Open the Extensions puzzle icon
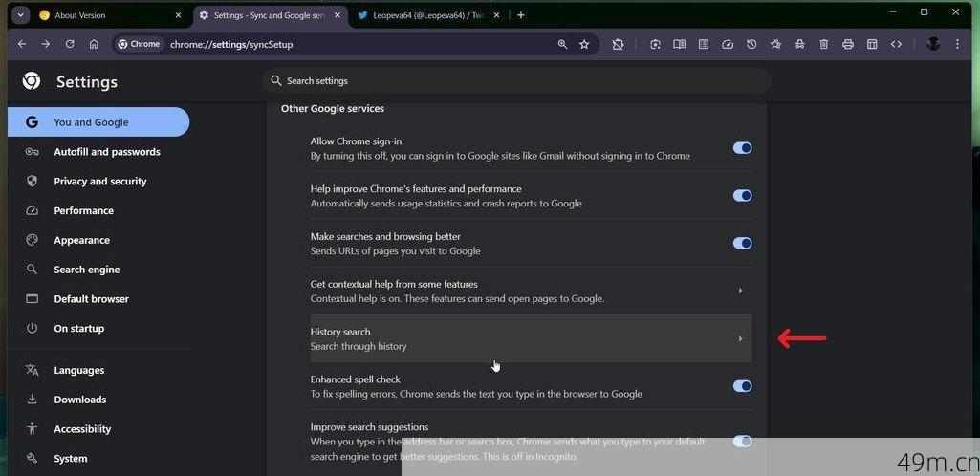Screen dimensions: 980x476 click(x=619, y=44)
